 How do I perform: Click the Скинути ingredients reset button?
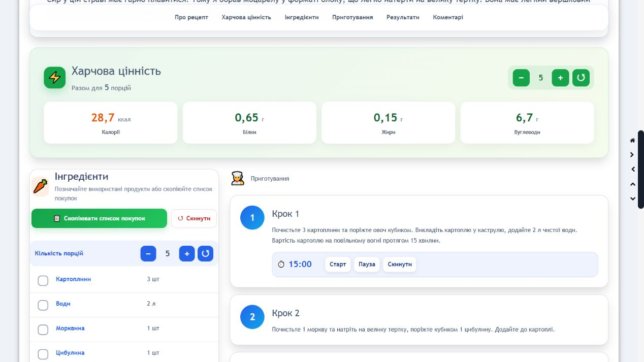pyautogui.click(x=194, y=218)
